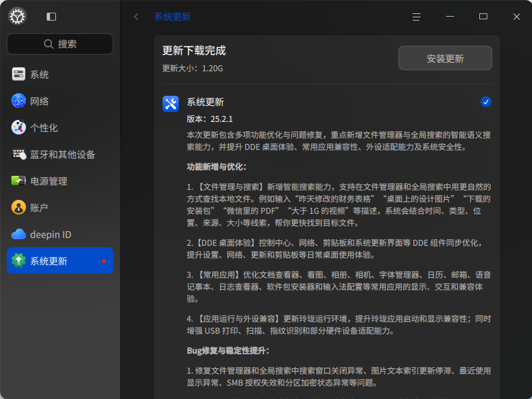Click the blue wrench system update icon
532x399 pixels.
click(x=171, y=104)
